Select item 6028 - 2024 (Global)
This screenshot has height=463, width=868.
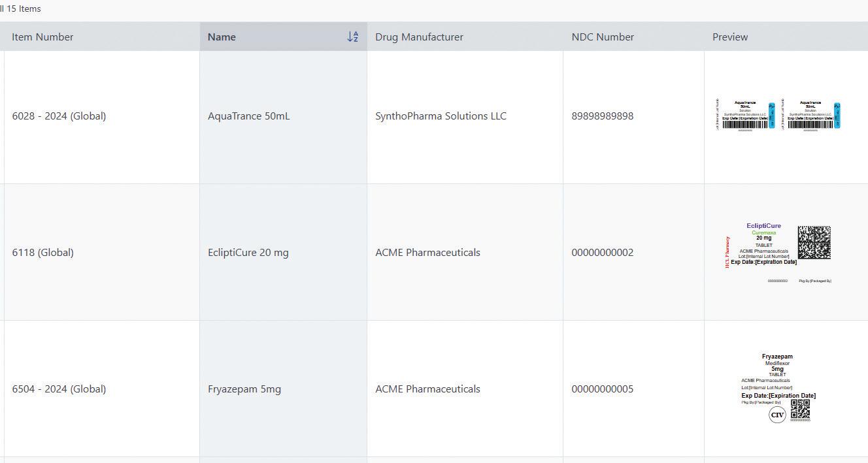click(59, 116)
